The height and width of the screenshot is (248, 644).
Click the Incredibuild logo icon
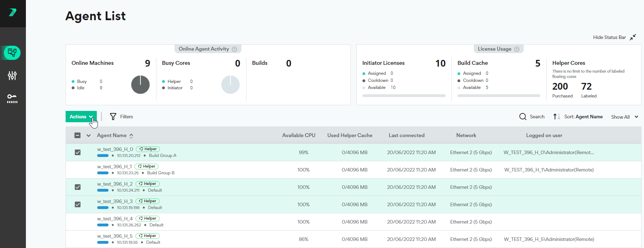pos(13,13)
